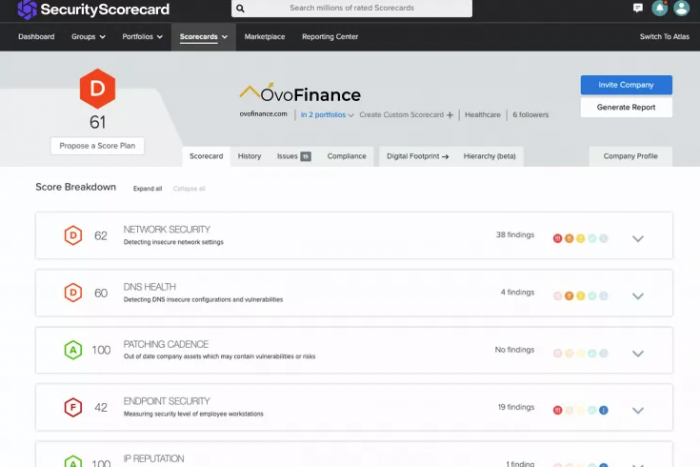The width and height of the screenshot is (700, 467).
Task: Open the Company Profile tab
Action: tap(630, 156)
